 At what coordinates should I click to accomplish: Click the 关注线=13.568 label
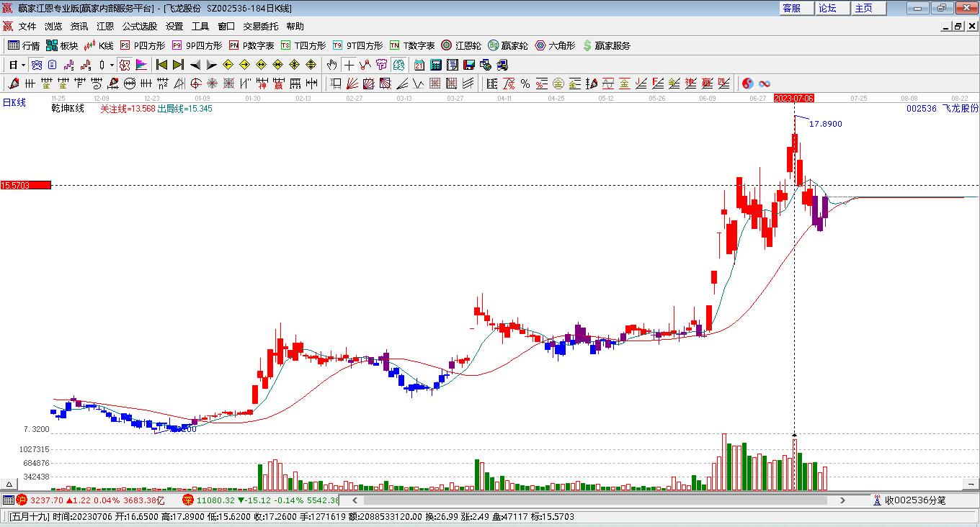click(128, 109)
